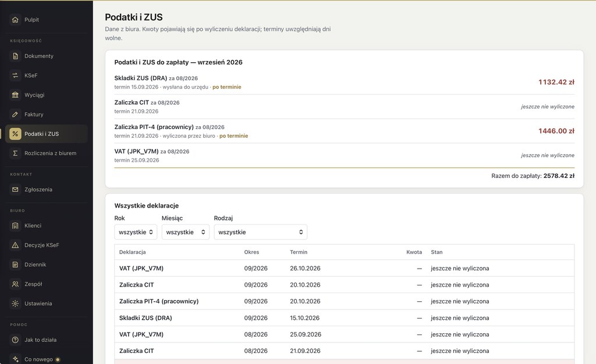Click the Jak to działa help icon
The image size is (596, 364).
(x=15, y=340)
